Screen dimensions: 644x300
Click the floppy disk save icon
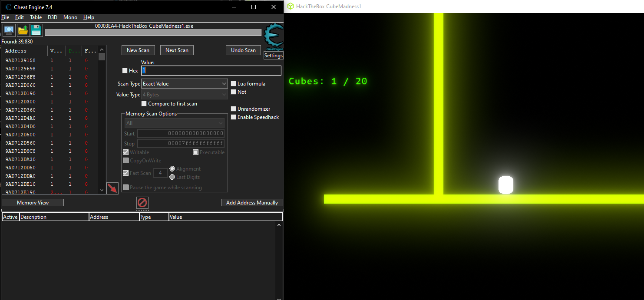click(36, 30)
